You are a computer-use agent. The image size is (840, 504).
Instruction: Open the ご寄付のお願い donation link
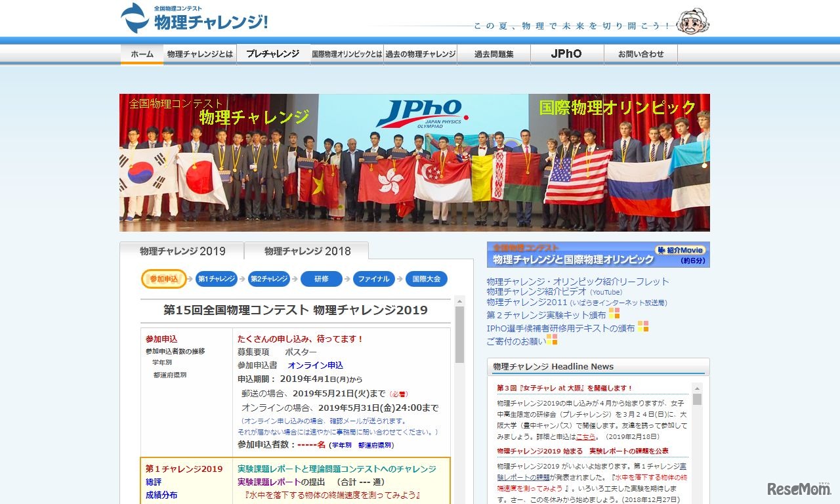515,341
